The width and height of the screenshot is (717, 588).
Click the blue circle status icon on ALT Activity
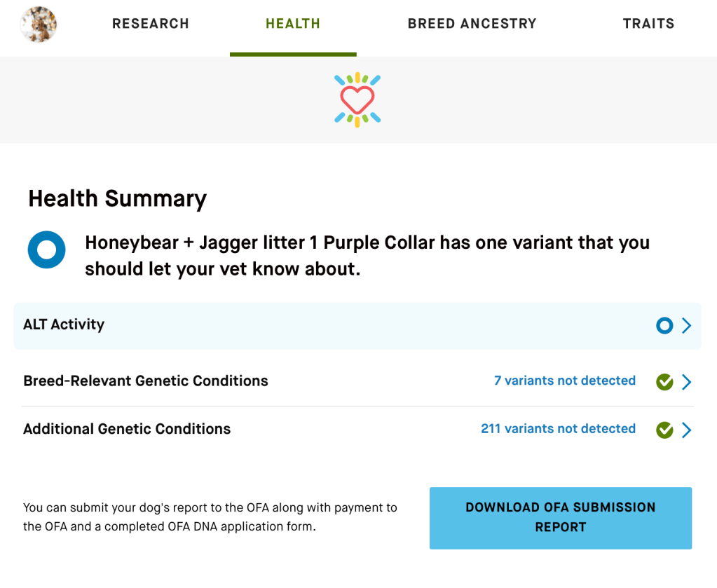pos(664,326)
